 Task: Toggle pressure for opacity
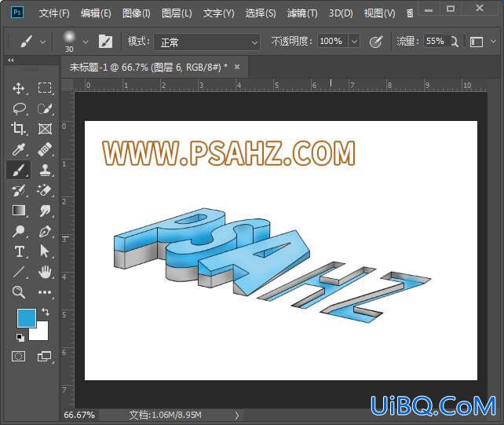(x=376, y=42)
